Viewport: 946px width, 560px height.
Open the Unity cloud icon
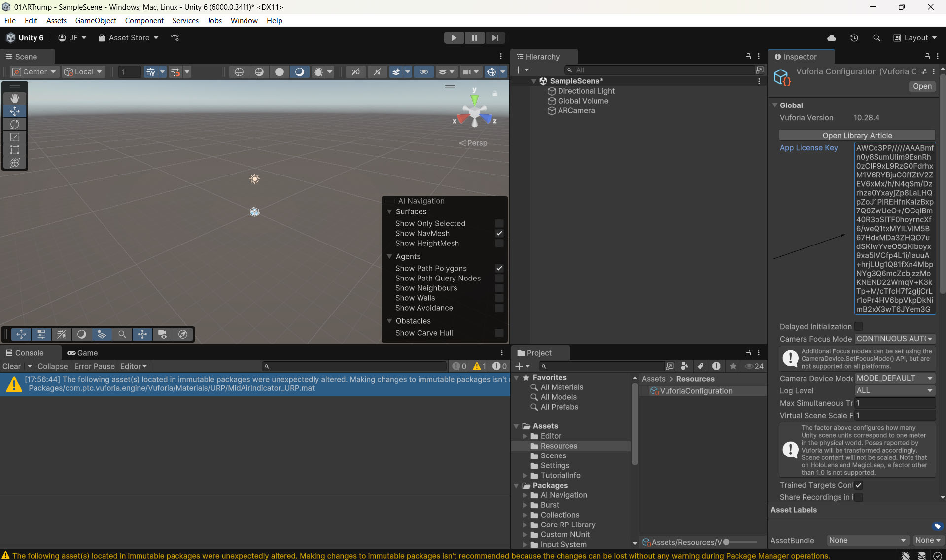832,38
